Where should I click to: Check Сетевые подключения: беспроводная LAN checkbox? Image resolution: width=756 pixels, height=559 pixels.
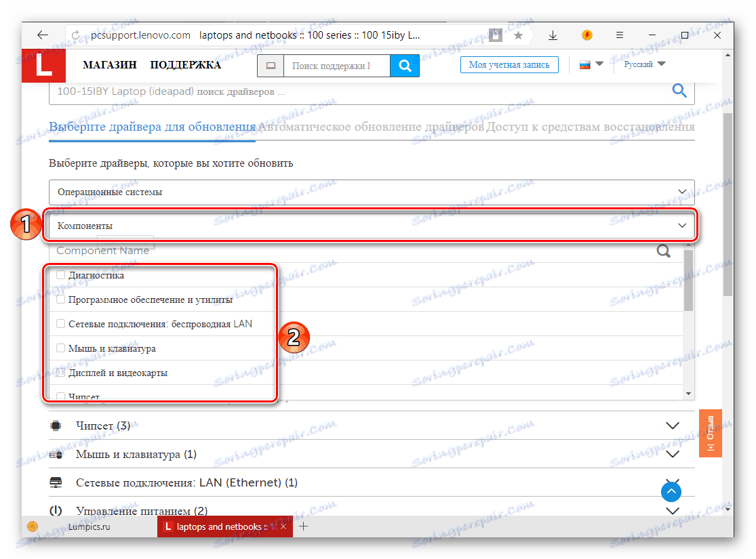coord(61,323)
